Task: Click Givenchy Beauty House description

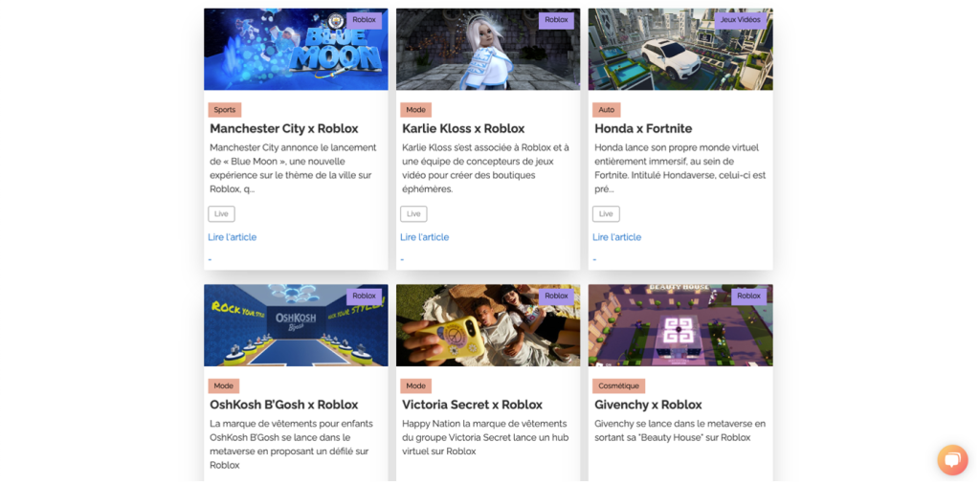Action: coord(680,430)
